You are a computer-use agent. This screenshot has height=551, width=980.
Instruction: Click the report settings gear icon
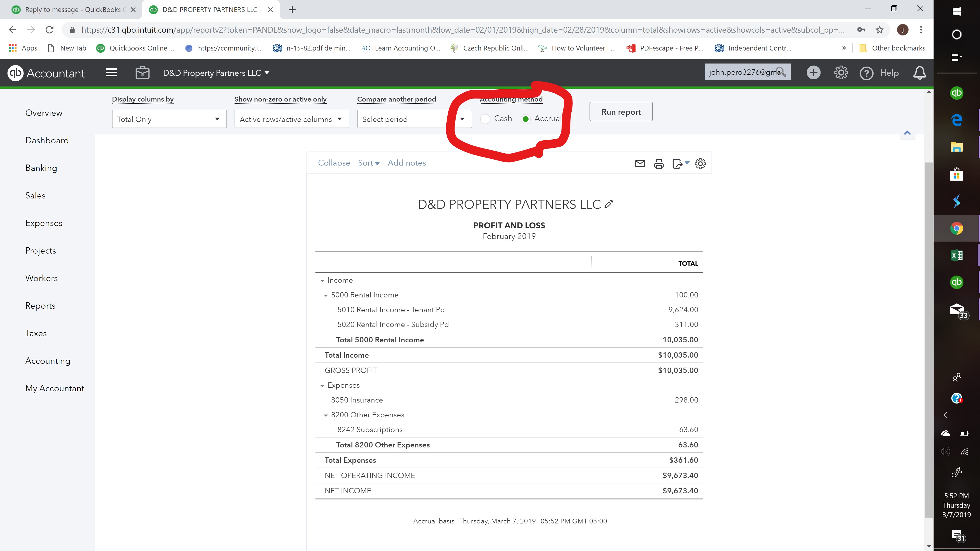[x=701, y=164]
